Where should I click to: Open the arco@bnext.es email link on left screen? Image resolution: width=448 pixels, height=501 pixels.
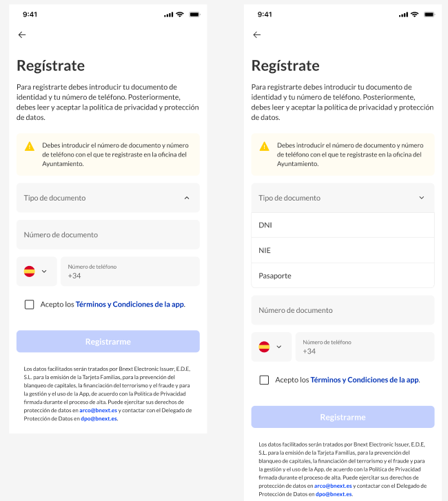[x=99, y=410]
